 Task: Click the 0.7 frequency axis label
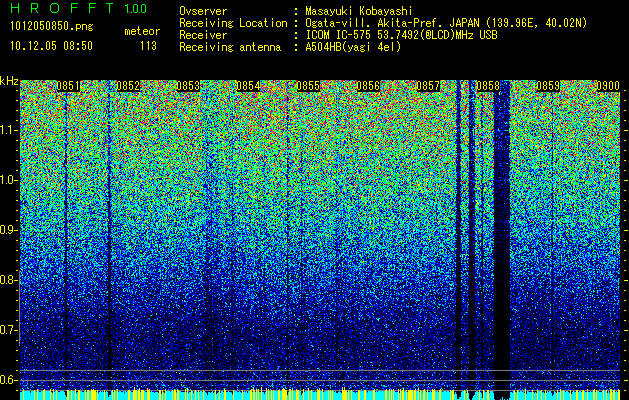8,330
